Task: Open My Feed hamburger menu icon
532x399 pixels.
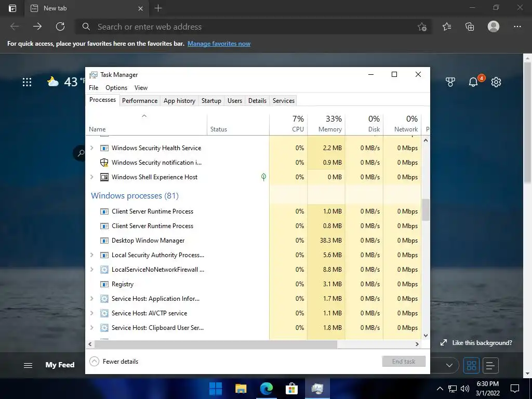Action: pos(28,365)
